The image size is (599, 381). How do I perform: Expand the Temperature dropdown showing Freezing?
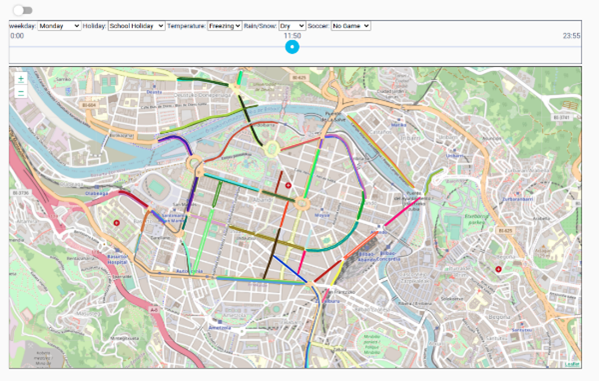225,26
